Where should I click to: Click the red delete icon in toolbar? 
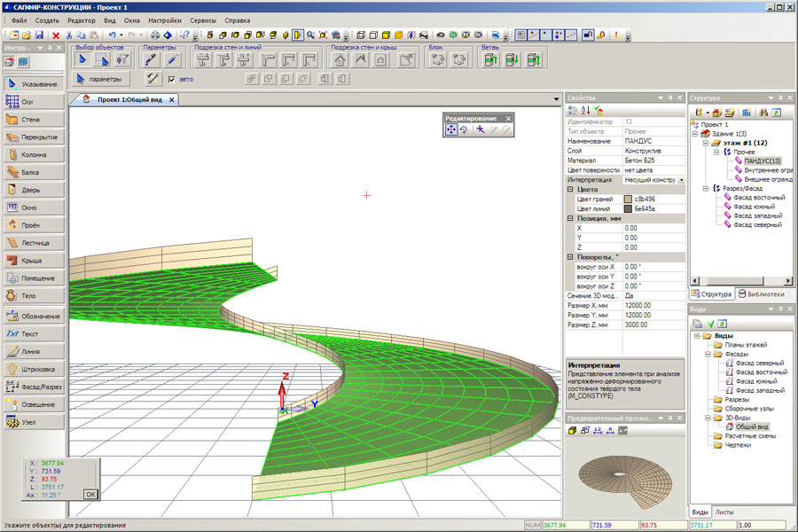click(x=56, y=35)
